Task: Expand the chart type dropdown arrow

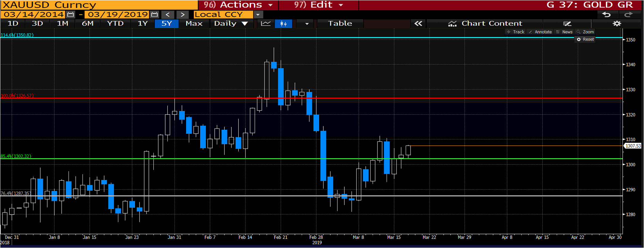Action: point(306,24)
